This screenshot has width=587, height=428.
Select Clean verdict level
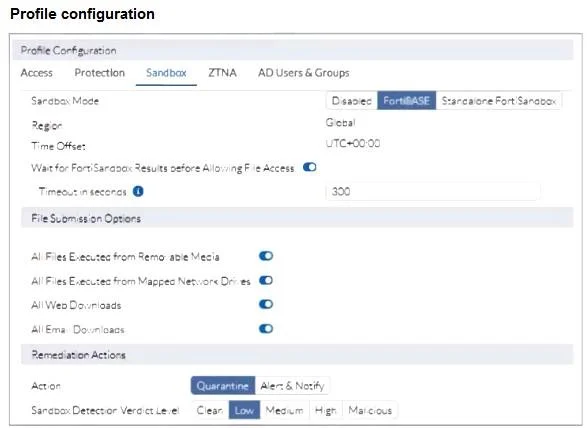point(210,410)
